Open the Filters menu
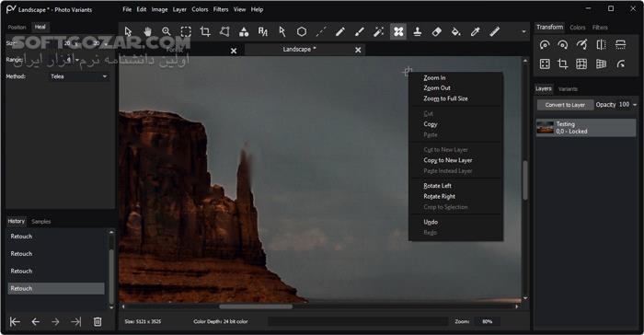 (x=221, y=9)
